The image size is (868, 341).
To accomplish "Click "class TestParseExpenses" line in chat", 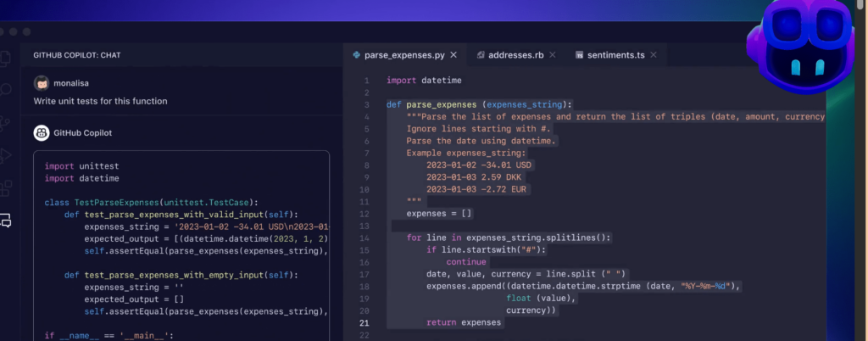I will point(151,203).
